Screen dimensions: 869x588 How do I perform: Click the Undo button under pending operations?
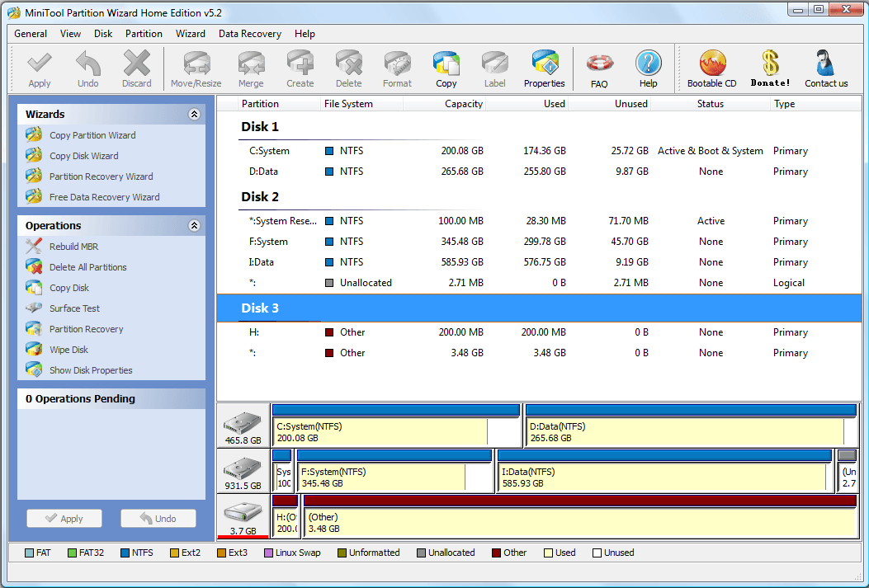pos(158,518)
